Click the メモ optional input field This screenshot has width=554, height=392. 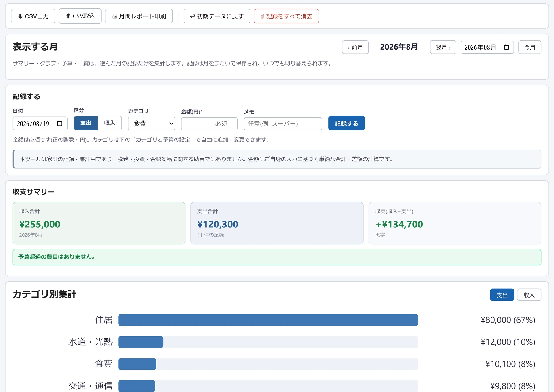pos(283,124)
